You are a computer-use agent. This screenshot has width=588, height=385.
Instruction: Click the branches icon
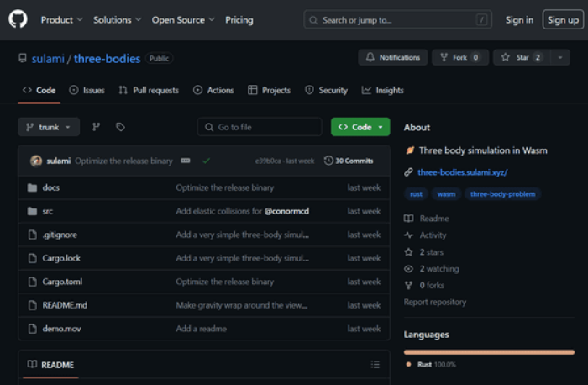(97, 127)
